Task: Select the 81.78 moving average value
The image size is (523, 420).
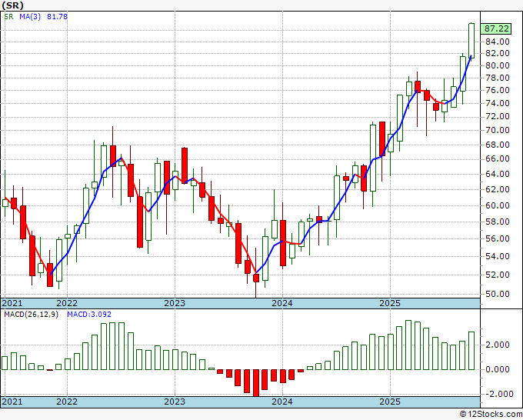Action: (x=57, y=16)
